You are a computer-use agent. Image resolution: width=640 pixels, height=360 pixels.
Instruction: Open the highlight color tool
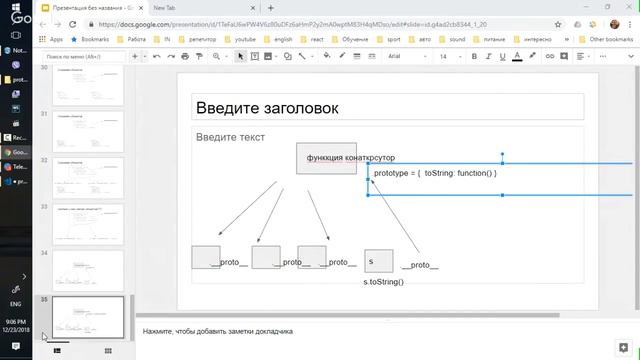(x=532, y=56)
